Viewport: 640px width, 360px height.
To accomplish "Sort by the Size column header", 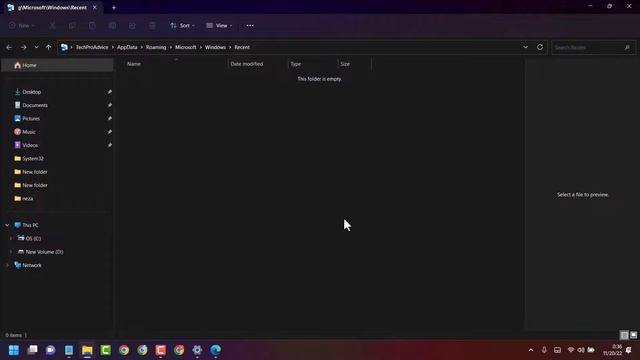I will click(345, 64).
